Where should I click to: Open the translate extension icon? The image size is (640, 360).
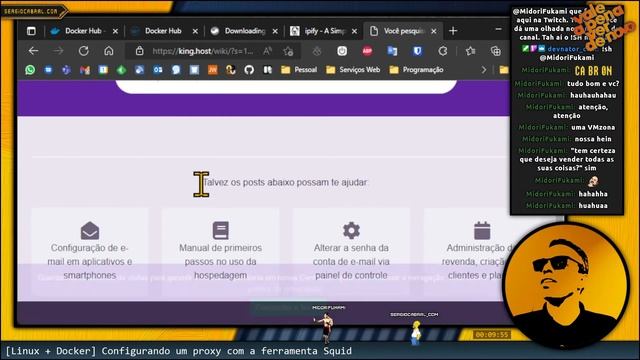point(392,51)
